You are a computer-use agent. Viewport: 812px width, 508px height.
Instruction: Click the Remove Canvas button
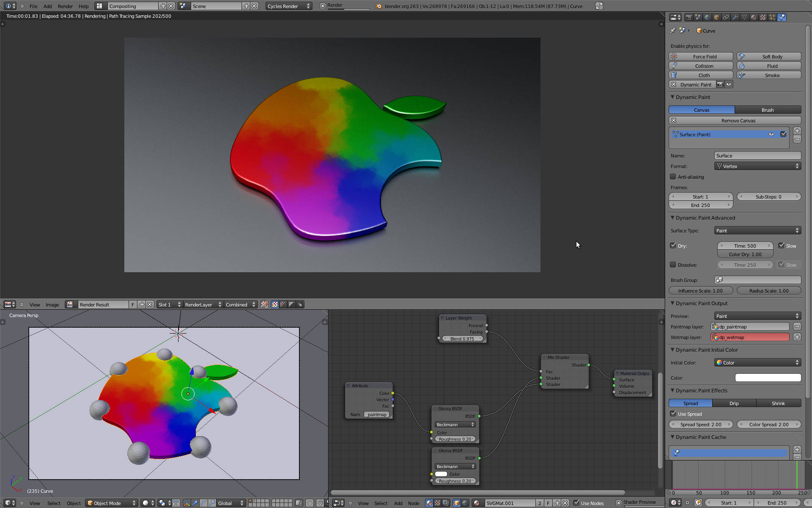pos(738,120)
